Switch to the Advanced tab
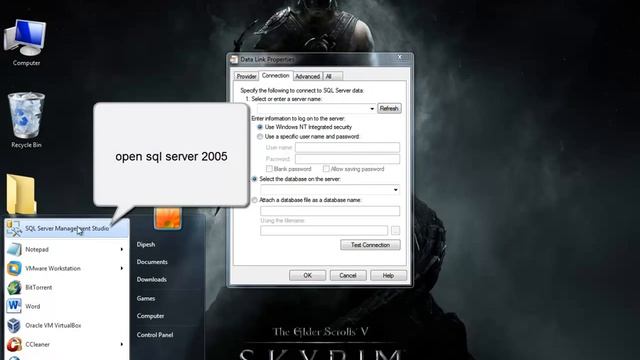This screenshot has height=360, width=640. point(307,76)
